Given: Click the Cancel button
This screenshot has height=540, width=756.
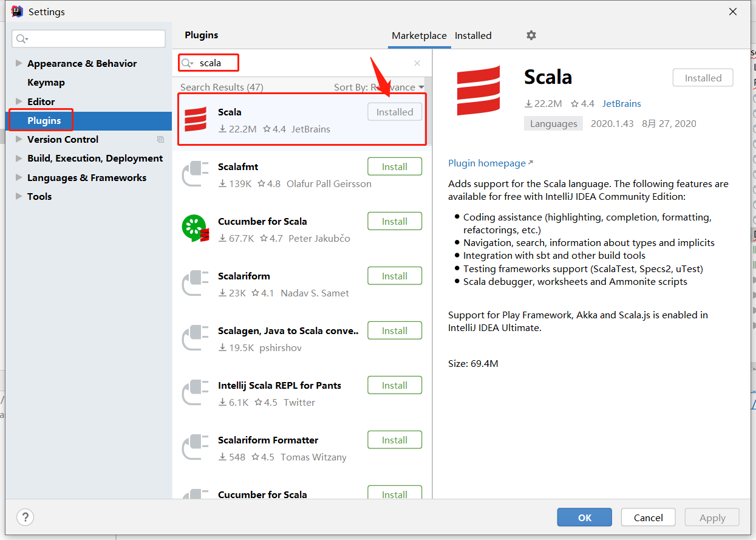Looking at the screenshot, I should coord(649,517).
